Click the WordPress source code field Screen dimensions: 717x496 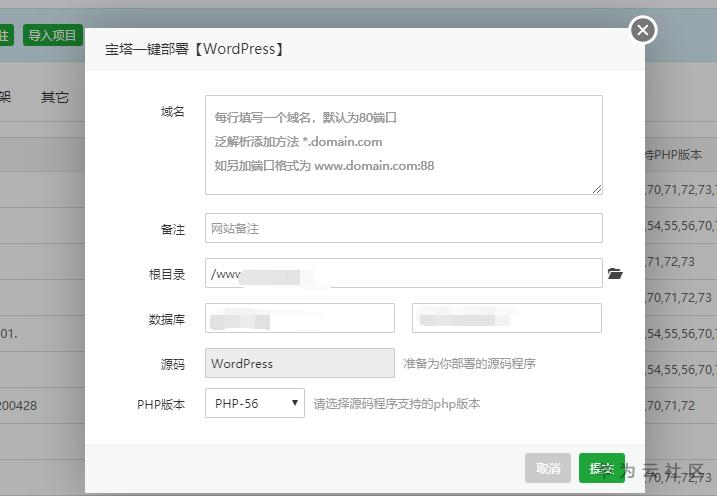pos(300,363)
